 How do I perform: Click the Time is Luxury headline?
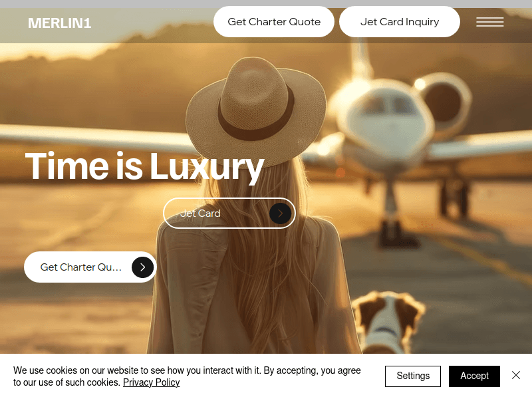point(144,166)
